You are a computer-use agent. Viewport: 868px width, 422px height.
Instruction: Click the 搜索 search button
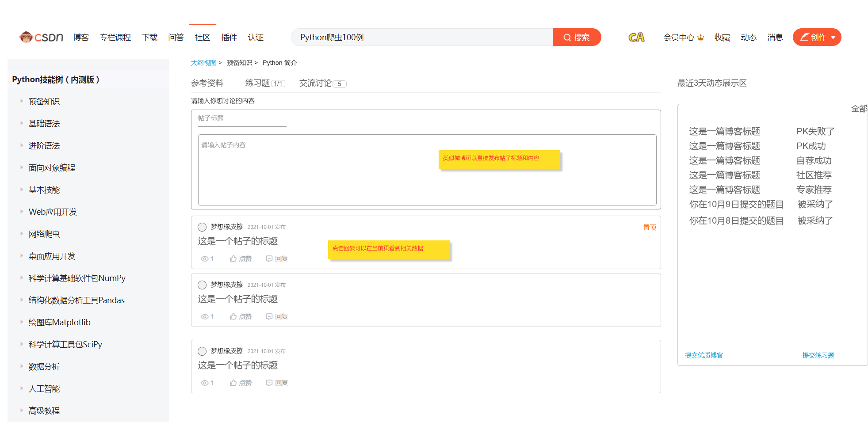577,37
